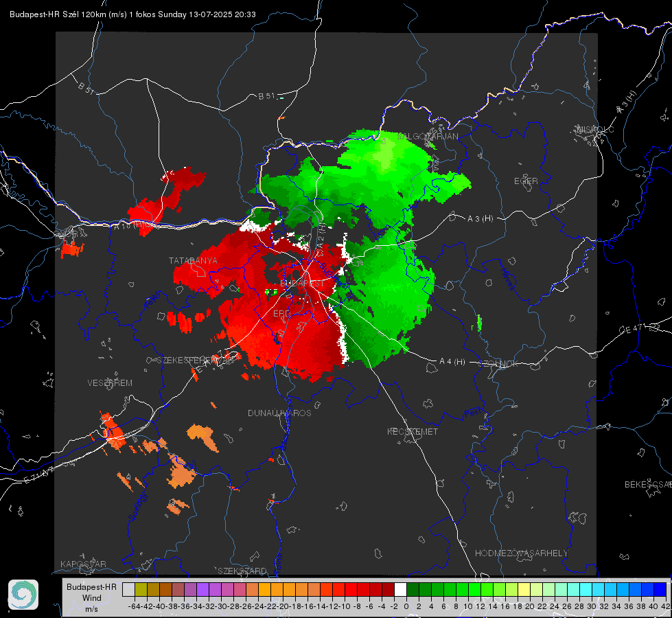Click the BUDAPEST city label
Image resolution: width=672 pixels, height=618 pixels.
tap(302, 284)
